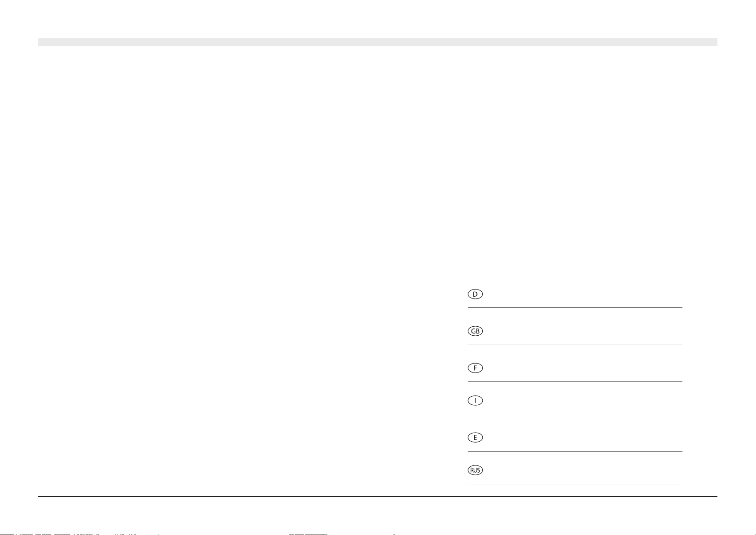Click the divider line under the E badge
Image resolution: width=756 pixels, height=535 pixels.
pos(575,451)
